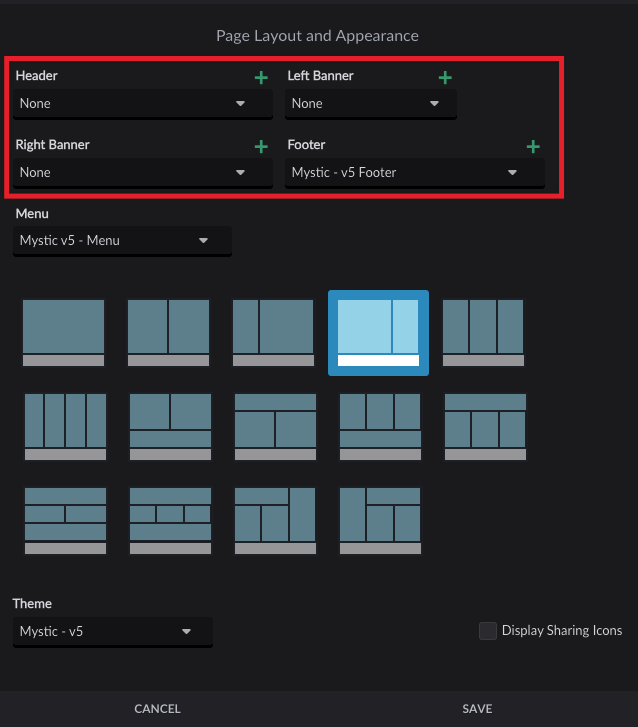Select two columns over full-width row layout
This screenshot has width=638, height=727.
[x=170, y=427]
